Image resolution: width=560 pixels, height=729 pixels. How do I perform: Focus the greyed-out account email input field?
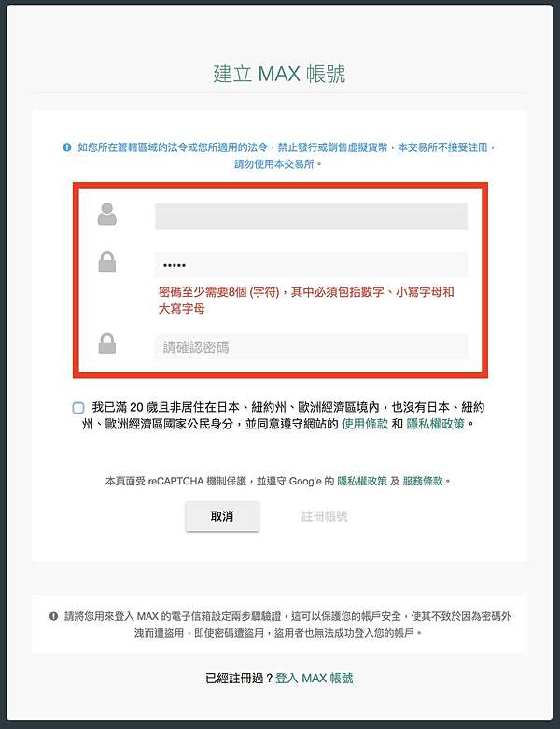(311, 217)
